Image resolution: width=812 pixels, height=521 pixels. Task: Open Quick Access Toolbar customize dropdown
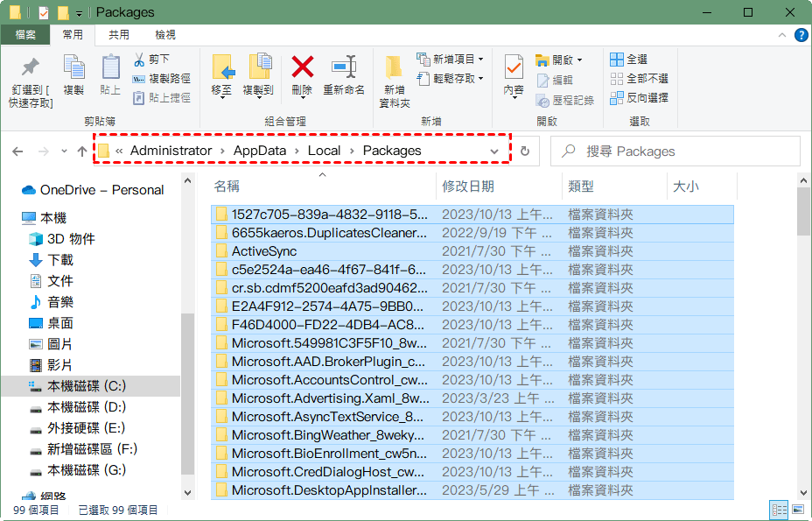pyautogui.click(x=80, y=13)
